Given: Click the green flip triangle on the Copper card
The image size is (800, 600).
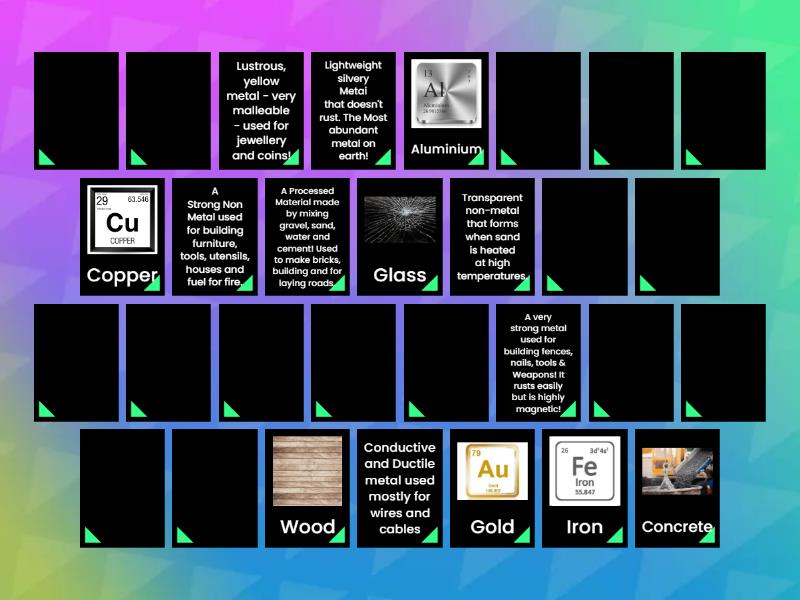Looking at the screenshot, I should click(155, 284).
